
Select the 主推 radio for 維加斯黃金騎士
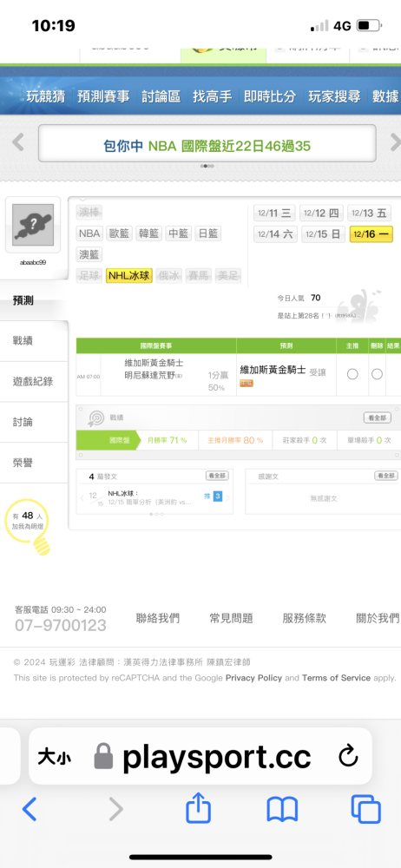[352, 374]
